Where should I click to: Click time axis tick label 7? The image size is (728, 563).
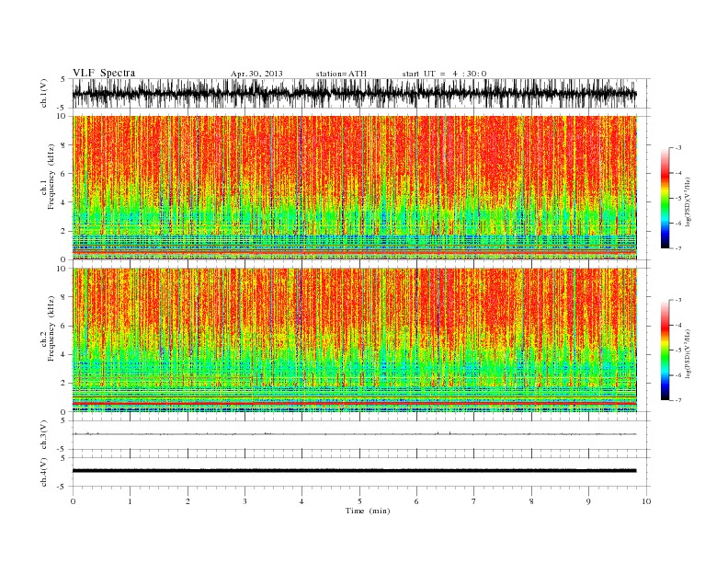coord(474,501)
